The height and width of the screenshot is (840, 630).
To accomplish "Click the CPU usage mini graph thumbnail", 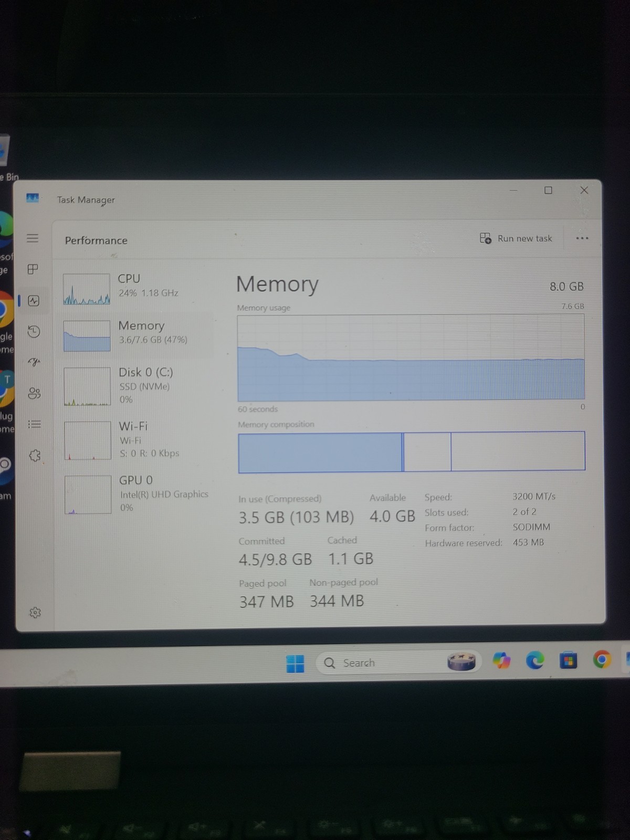I will click(87, 289).
